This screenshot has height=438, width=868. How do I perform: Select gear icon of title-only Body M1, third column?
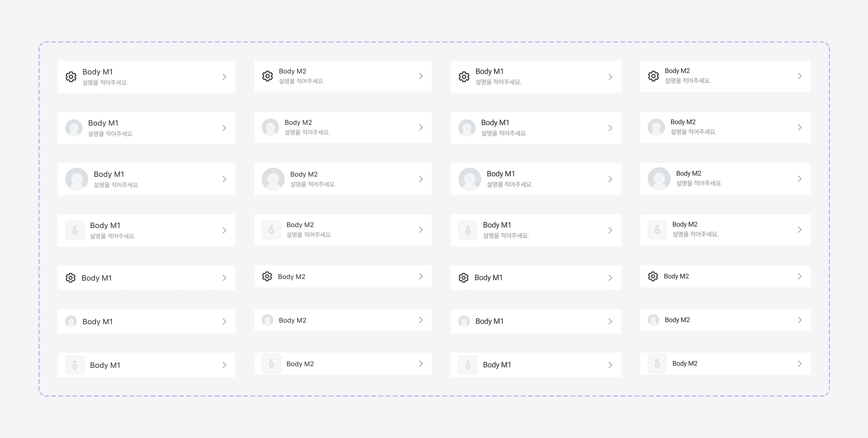tap(464, 278)
